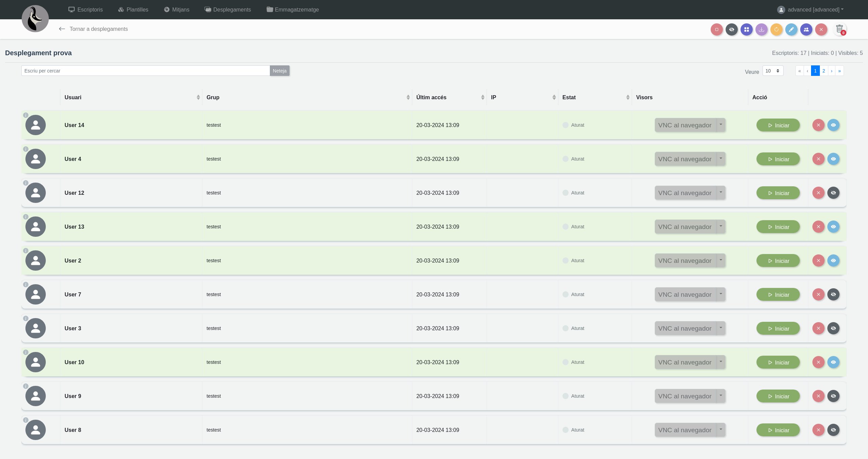Delete User 12 desktop with red X
The height and width of the screenshot is (459, 868).
pos(818,193)
